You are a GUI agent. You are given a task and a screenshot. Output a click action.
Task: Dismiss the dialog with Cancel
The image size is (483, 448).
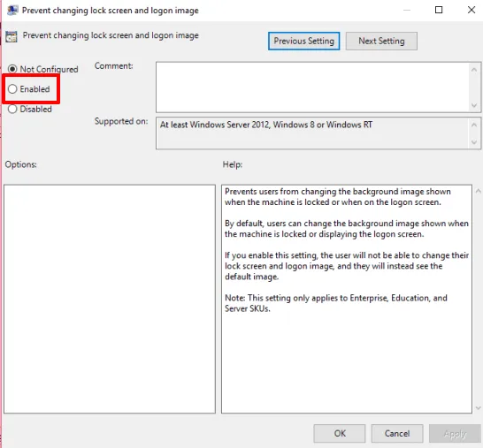point(397,433)
